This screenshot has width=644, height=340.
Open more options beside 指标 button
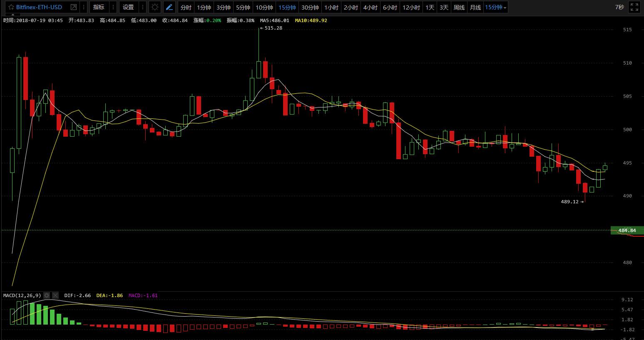[x=113, y=7]
